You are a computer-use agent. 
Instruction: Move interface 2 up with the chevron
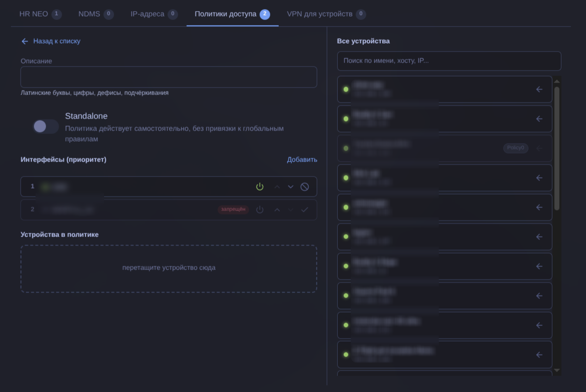[277, 209]
